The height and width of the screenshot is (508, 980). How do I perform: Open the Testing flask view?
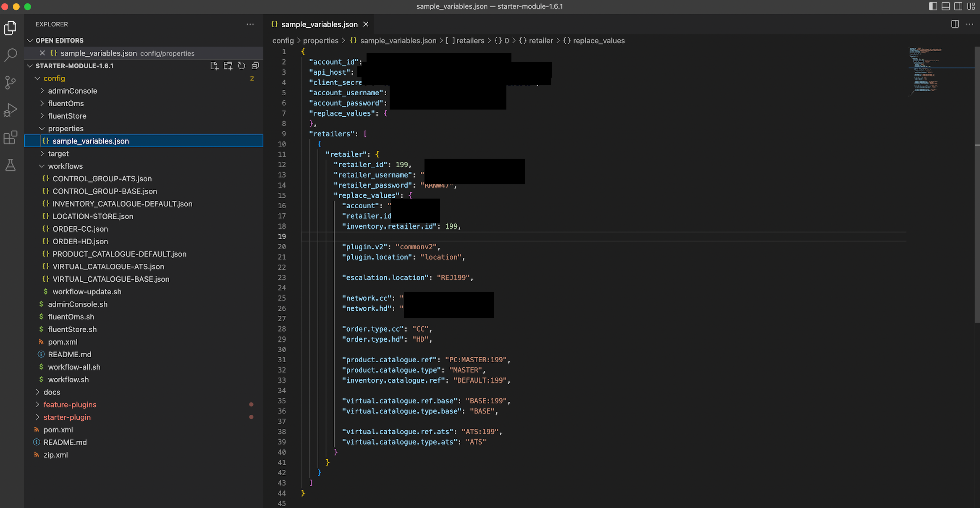[10, 165]
